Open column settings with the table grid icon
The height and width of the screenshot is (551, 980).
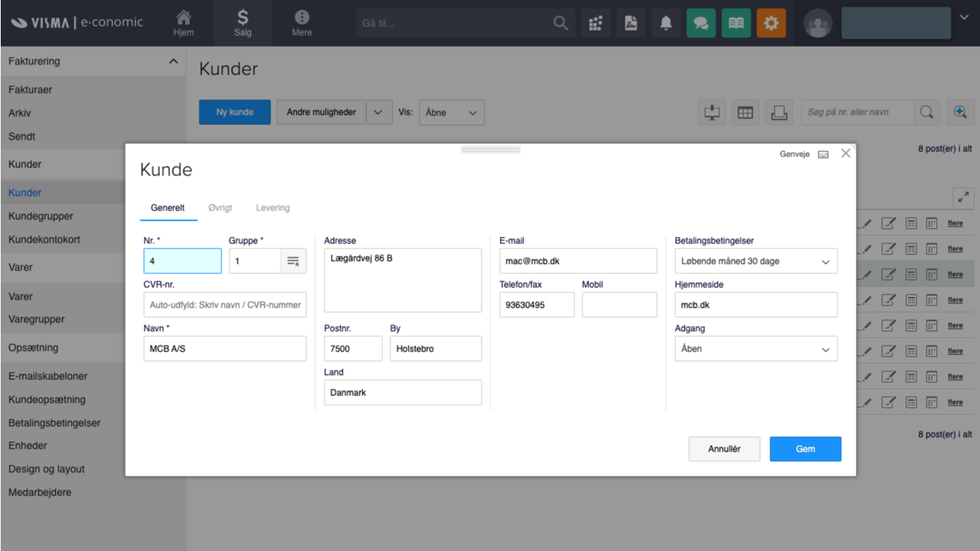[745, 112]
